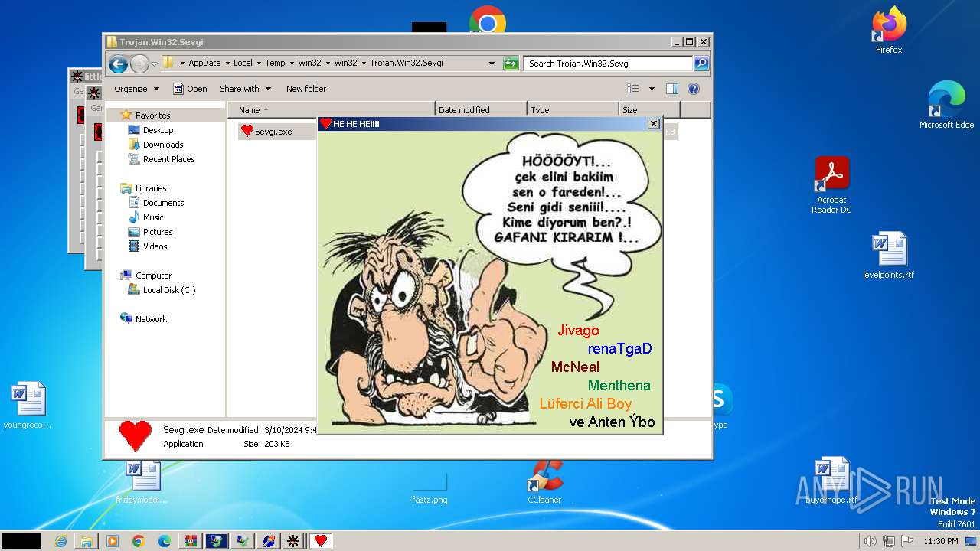This screenshot has height=551, width=980.
Task: Navigate to AppData breadcrumb
Action: point(204,64)
